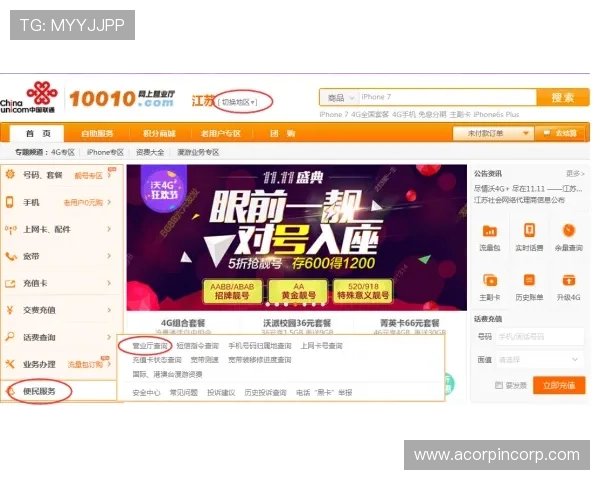Open the 宽带装移修进度查询 link
This screenshot has height=480, width=600.
click(x=260, y=360)
